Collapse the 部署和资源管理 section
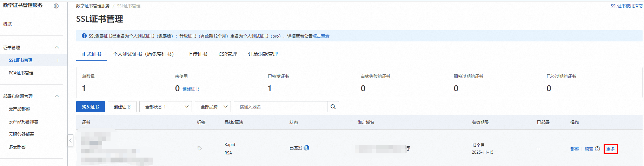Screen dimensions: 644x166 (x=57, y=96)
